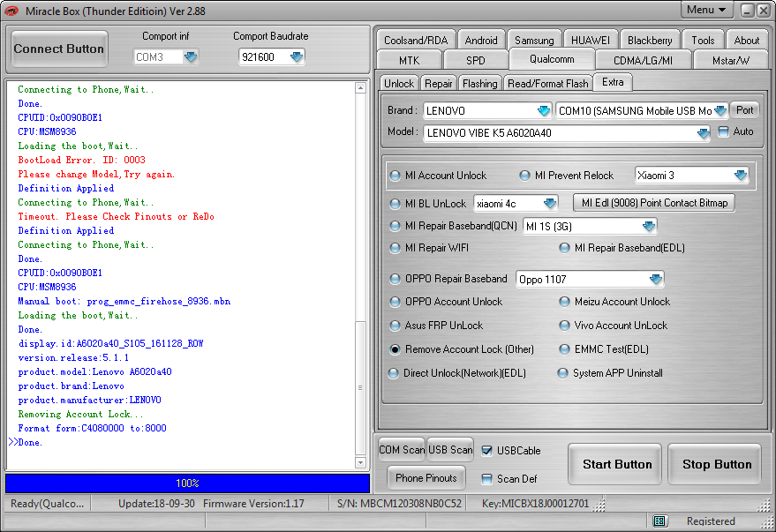776x532 pixels.
Task: Click the log panel scrollbar thumb
Action: [361, 387]
